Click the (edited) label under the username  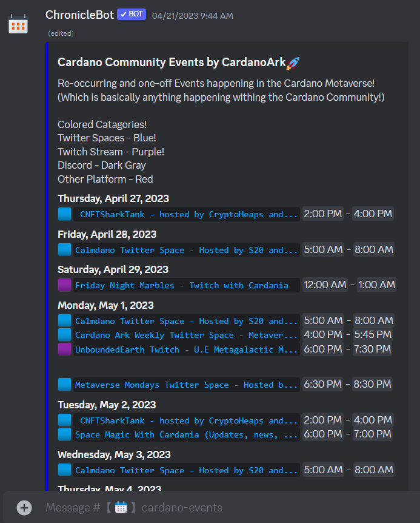(61, 33)
